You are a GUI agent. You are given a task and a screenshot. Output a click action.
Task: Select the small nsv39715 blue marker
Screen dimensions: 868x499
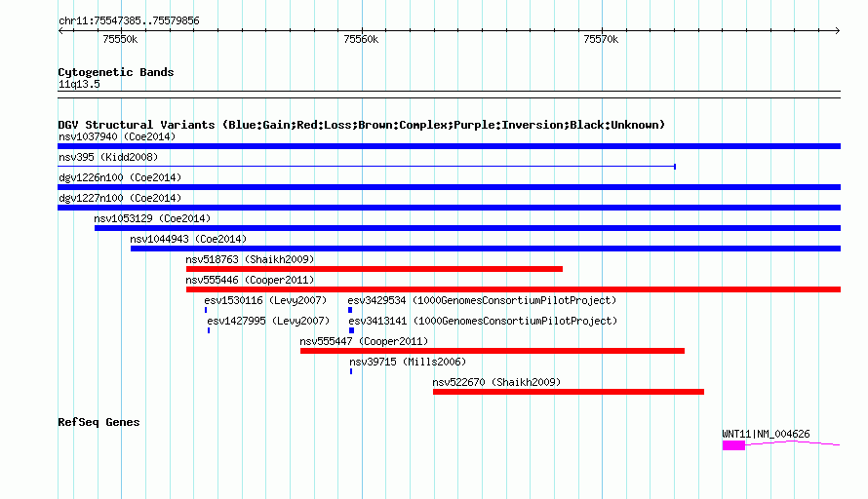pyautogui.click(x=351, y=371)
